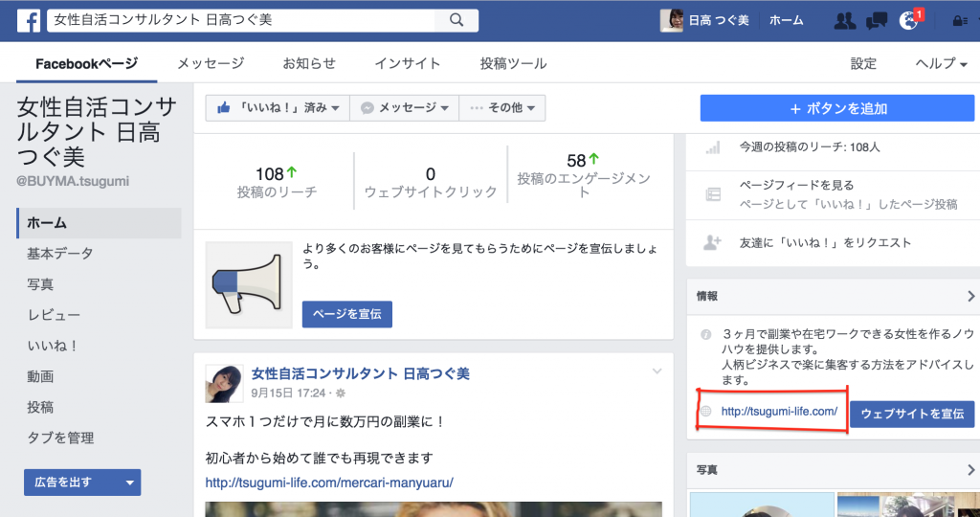Select 動画 in sidebar
The width and height of the screenshot is (980, 517).
click(x=40, y=376)
